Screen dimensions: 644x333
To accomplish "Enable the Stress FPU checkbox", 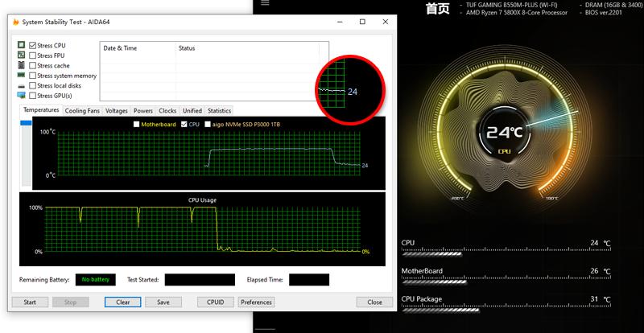I will 33,55.
